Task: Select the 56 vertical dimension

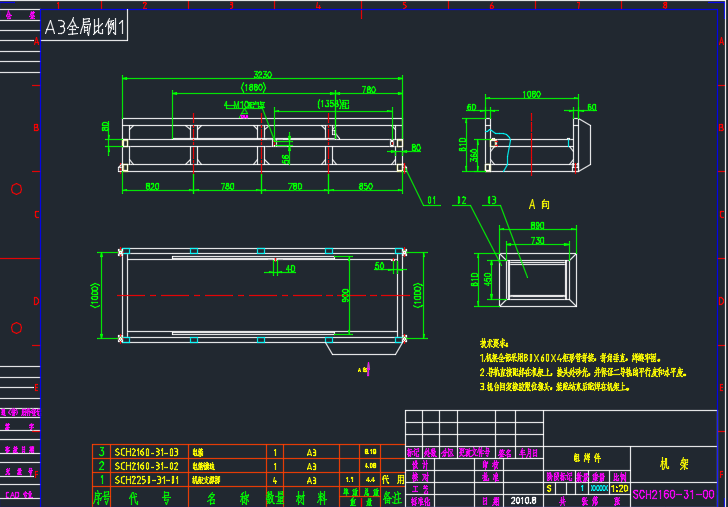Action: pos(286,158)
